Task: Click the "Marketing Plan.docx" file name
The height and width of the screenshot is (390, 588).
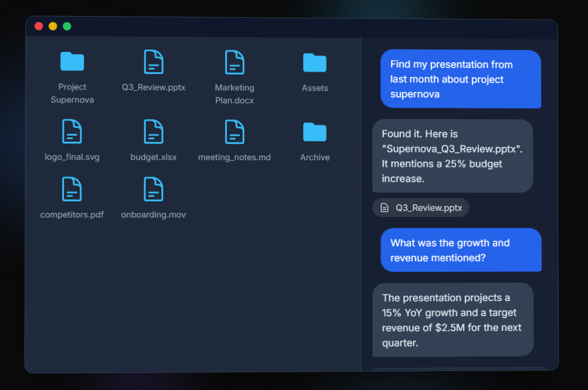Action: pyautogui.click(x=234, y=94)
